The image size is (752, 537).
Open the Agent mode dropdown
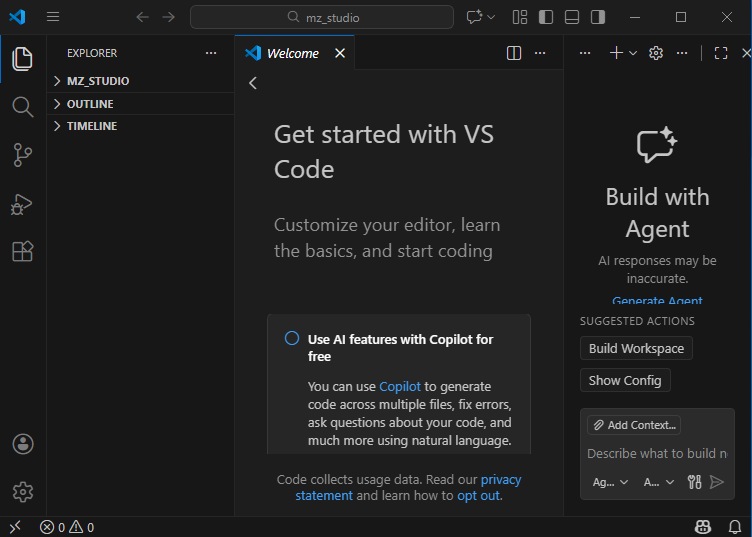pyautogui.click(x=610, y=482)
